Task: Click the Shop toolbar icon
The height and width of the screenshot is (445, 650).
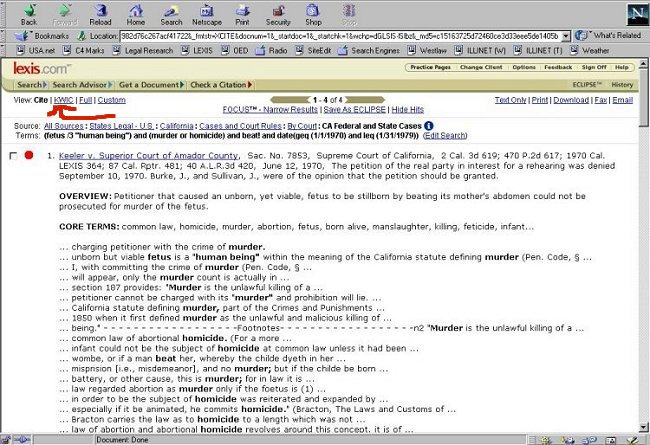Action: pyautogui.click(x=313, y=13)
